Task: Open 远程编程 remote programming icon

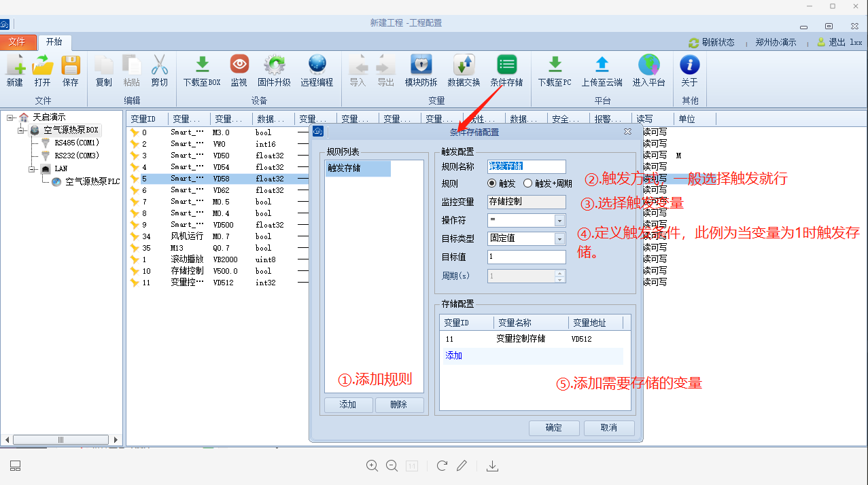Action: coord(317,65)
